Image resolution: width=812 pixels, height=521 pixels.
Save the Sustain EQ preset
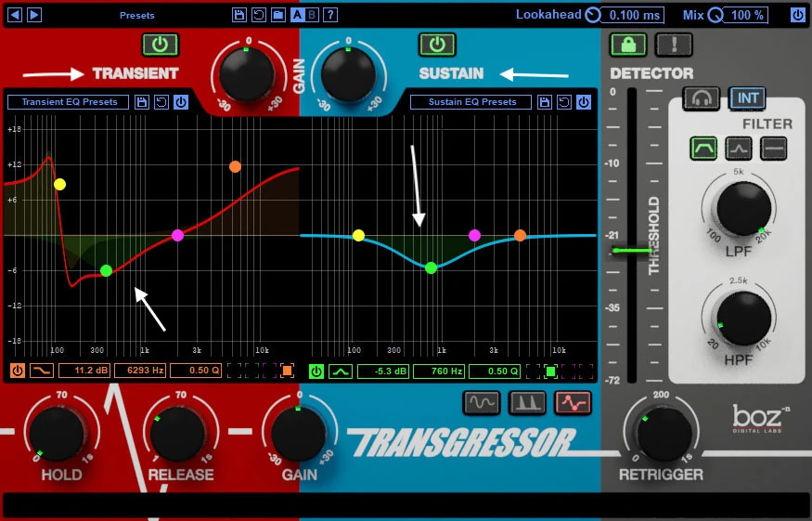[x=544, y=101]
